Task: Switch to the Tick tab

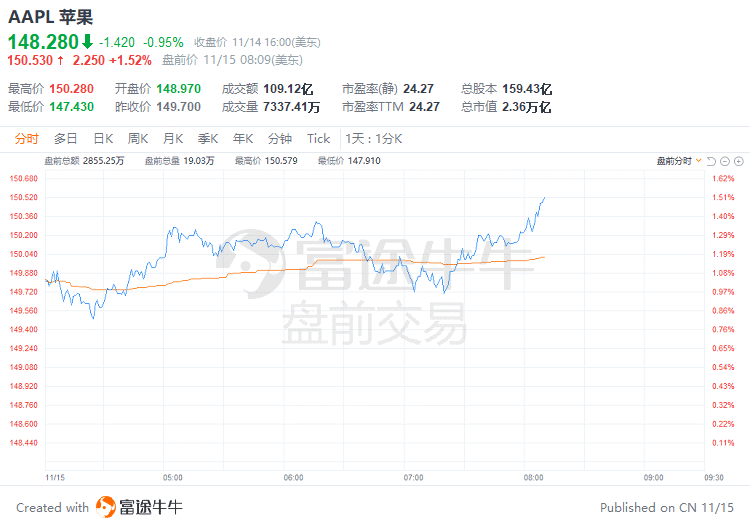Action: tap(319, 139)
